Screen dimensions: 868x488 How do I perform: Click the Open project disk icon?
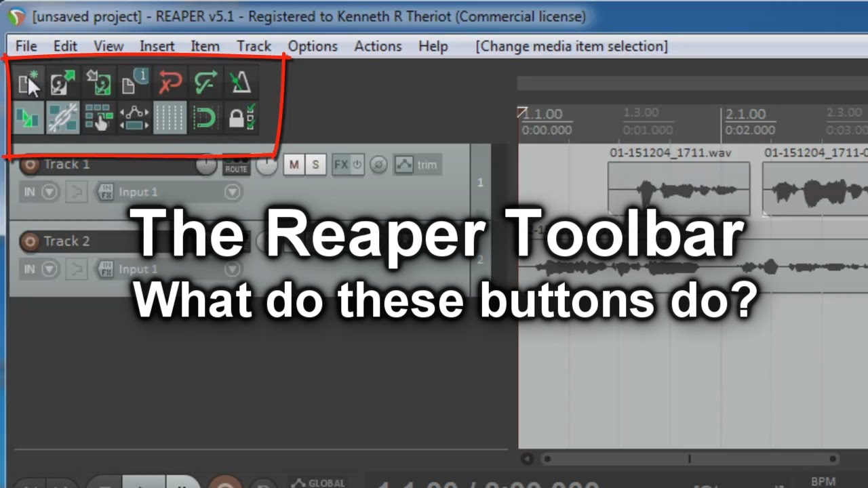pos(64,83)
